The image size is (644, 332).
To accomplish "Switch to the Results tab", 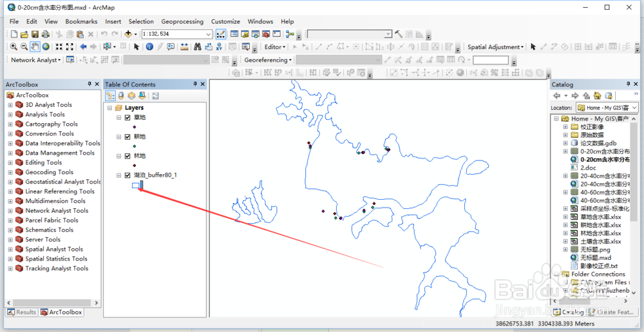I will point(22,312).
